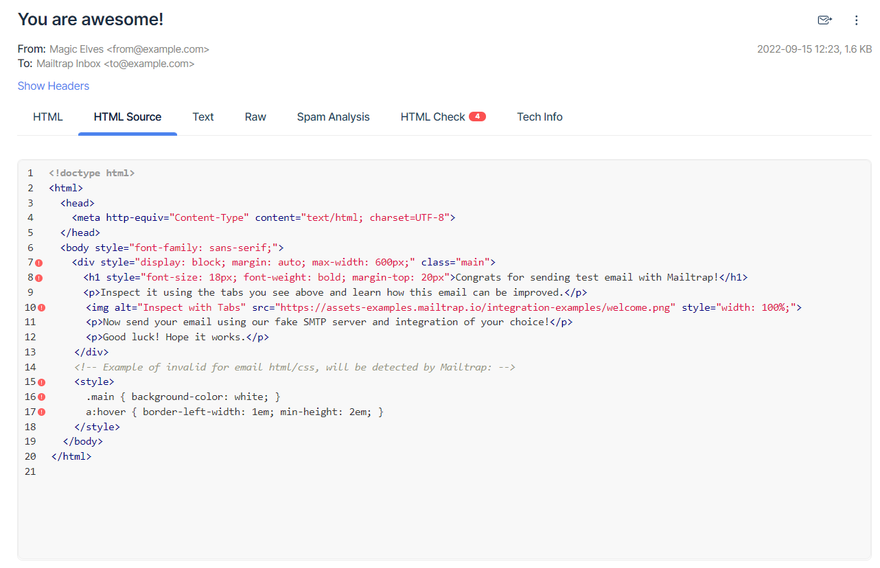Expand email details with Show Headers
The width and height of the screenshot is (880, 568).
[53, 86]
